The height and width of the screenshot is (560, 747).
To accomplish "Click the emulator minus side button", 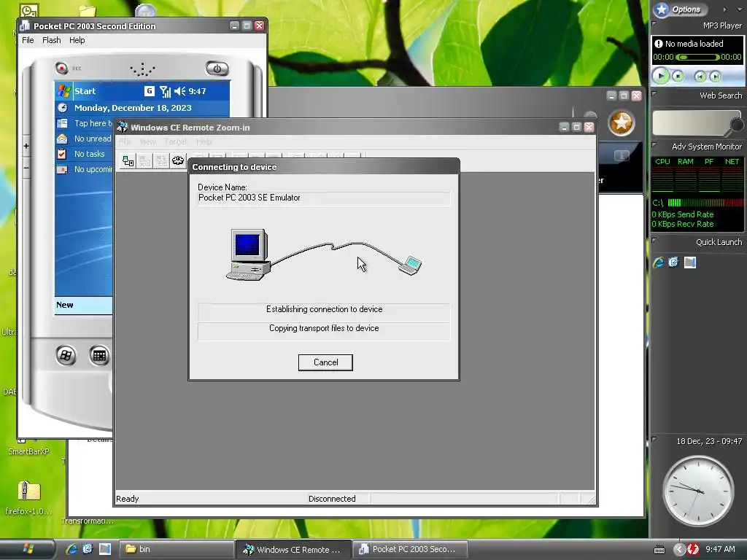I will pos(26,168).
